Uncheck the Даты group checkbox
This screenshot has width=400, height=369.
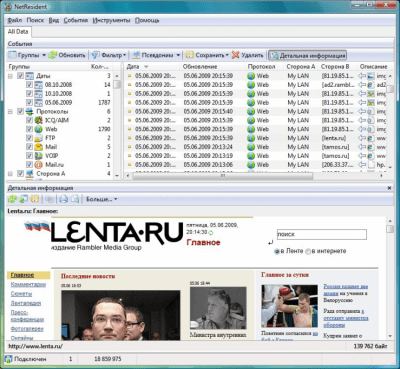pyautogui.click(x=20, y=76)
